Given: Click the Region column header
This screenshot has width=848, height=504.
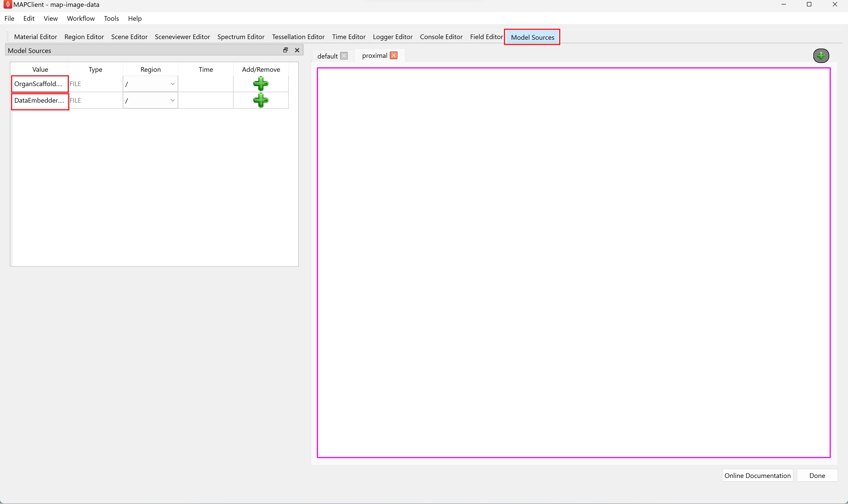Looking at the screenshot, I should 151,69.
